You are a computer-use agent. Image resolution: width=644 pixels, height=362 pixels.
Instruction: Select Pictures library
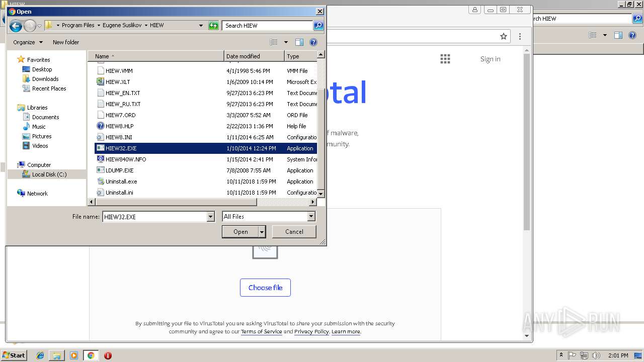[x=42, y=136]
